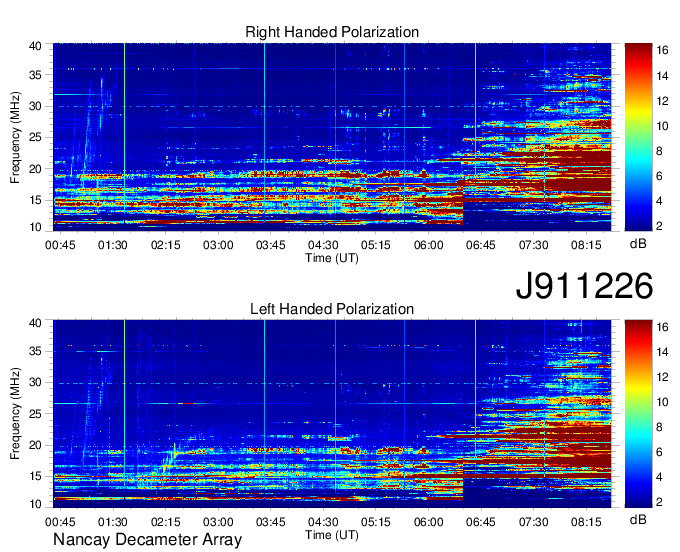
Task: Click the 'dB' unit label under the Right Handed color bar
Action: [638, 244]
